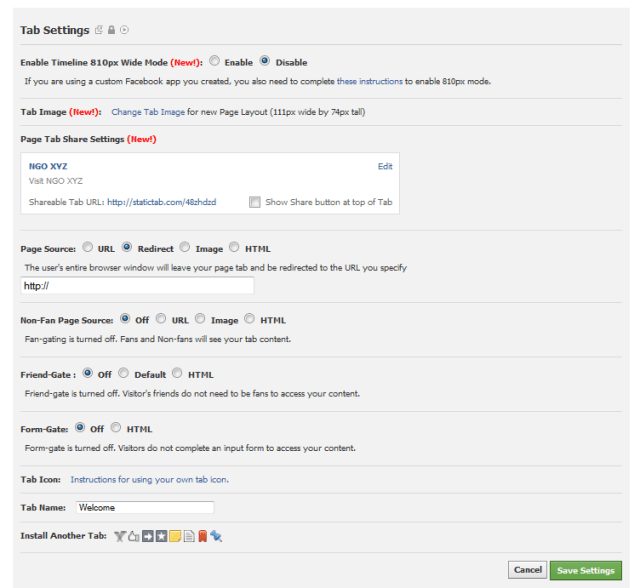
Task: Set Page Source to HTML
Action: (234, 247)
